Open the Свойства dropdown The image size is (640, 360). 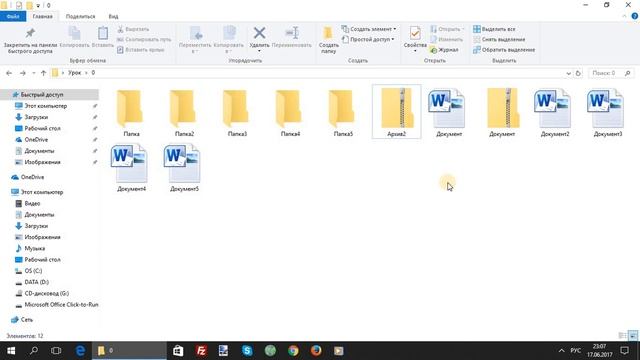[415, 51]
